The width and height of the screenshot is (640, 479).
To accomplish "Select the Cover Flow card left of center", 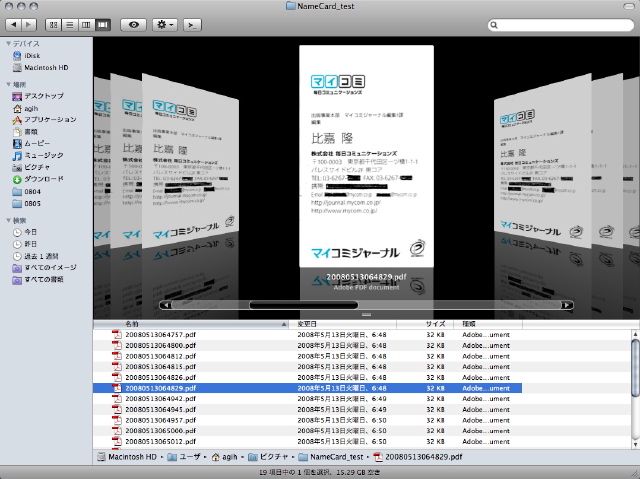I will coord(190,160).
